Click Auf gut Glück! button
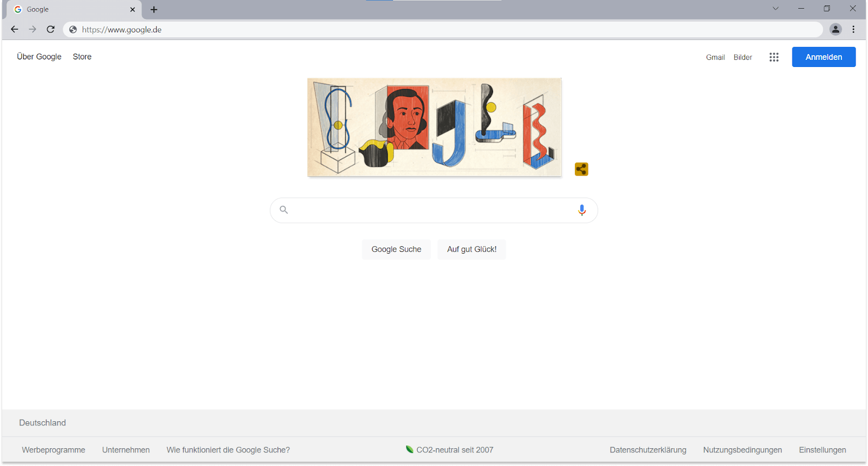 point(472,249)
